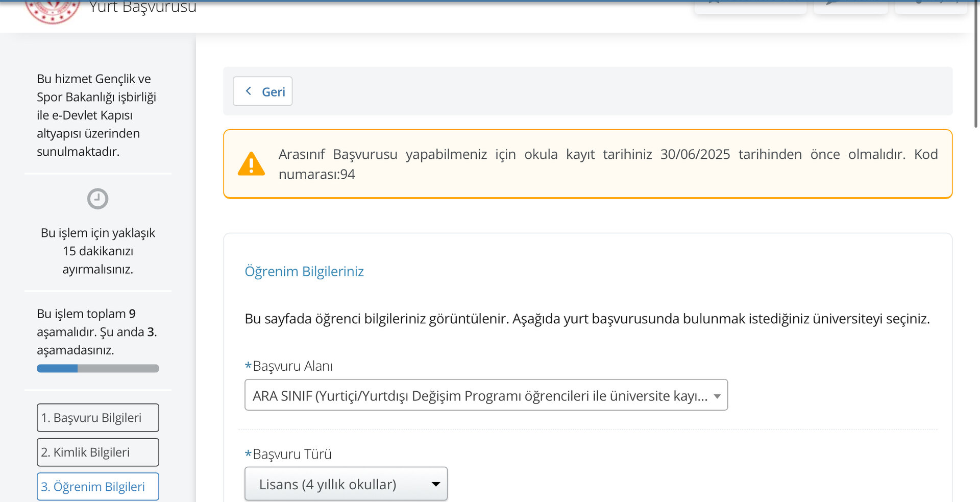Click the Başvuru Alanı dropdown arrow
Viewport: 980px width, 502px height.
click(717, 396)
